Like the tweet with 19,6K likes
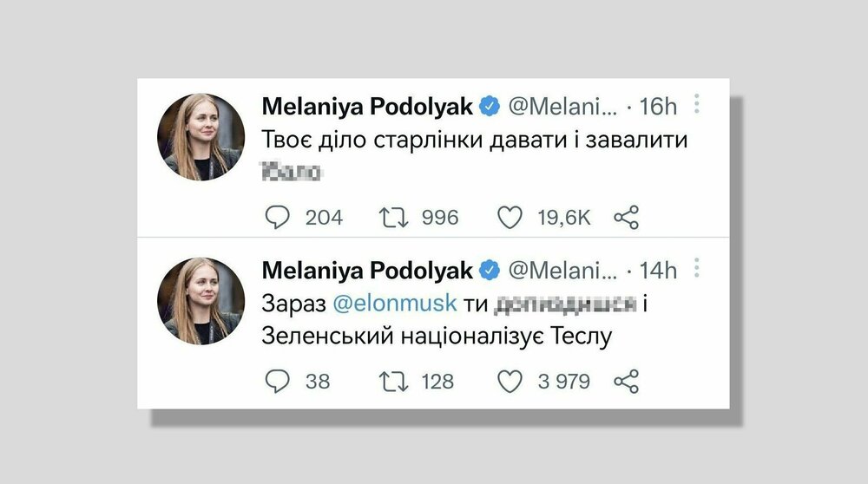 click(510, 217)
